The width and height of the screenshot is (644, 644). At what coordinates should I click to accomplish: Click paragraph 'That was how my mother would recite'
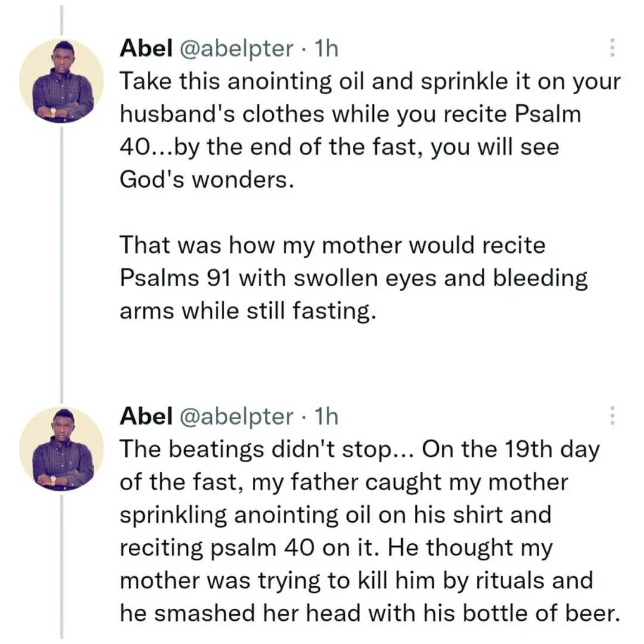point(333,245)
